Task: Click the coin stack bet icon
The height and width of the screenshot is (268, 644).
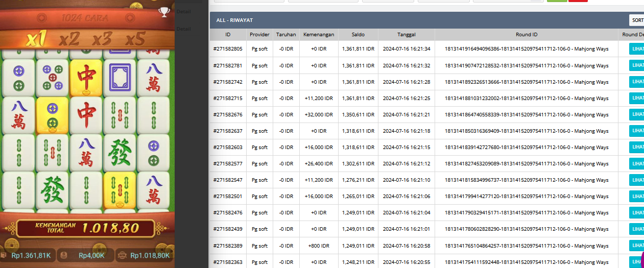Action: tap(64, 255)
